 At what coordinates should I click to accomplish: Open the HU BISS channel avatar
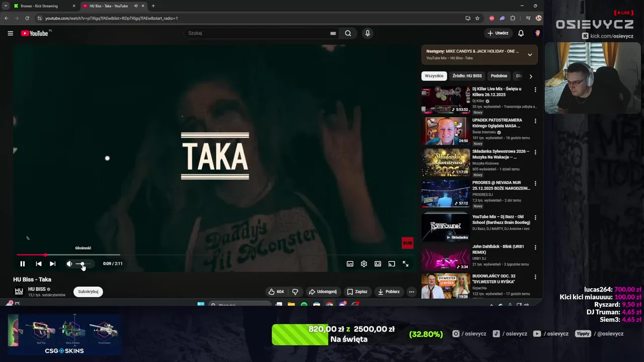point(19,291)
